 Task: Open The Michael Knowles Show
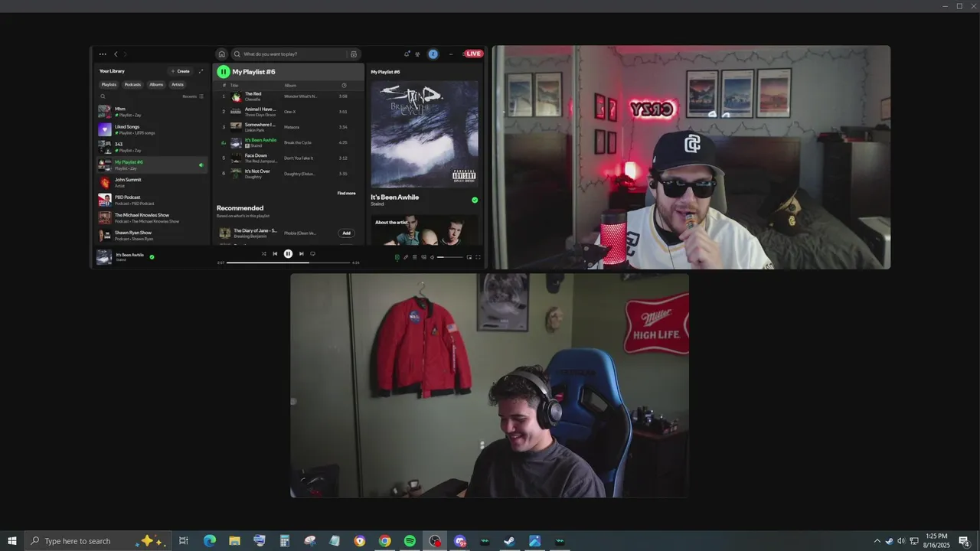(152, 217)
